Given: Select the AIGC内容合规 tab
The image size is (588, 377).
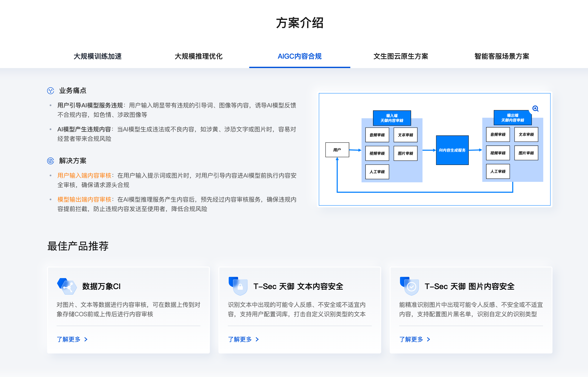Looking at the screenshot, I should pos(299,56).
